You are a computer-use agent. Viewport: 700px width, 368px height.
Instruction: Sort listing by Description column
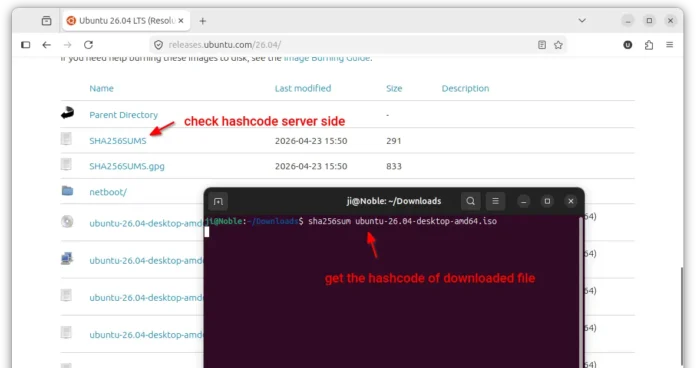tap(465, 88)
